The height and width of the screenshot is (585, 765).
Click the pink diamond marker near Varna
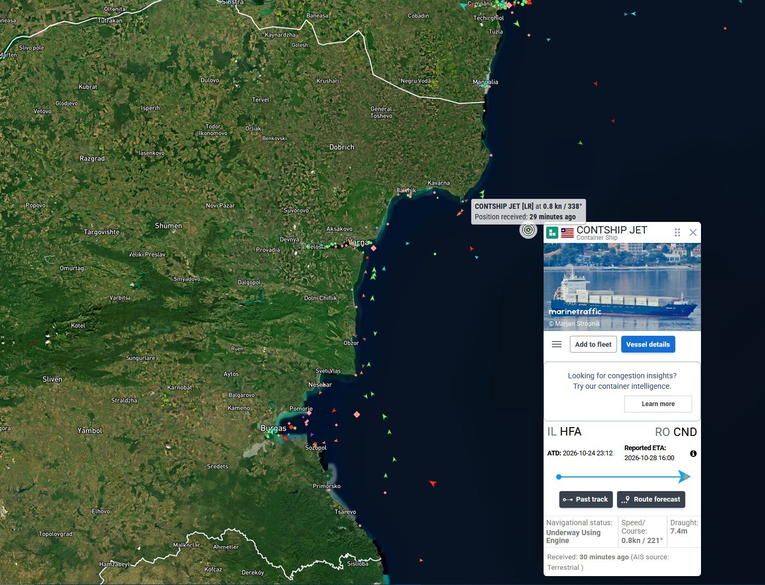373,248
